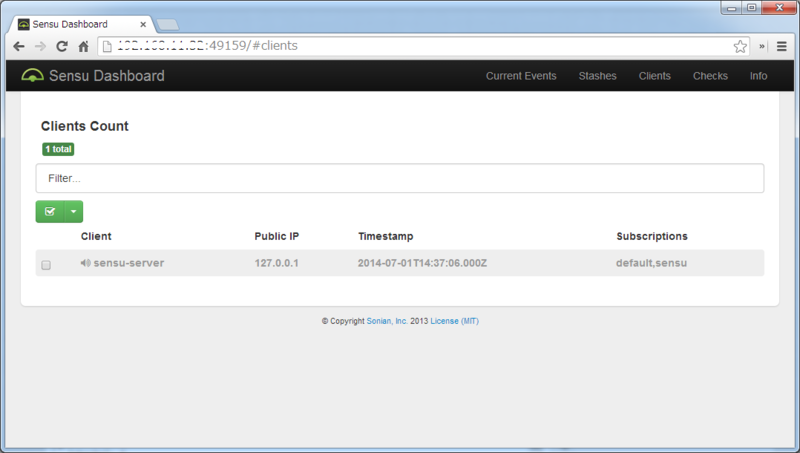Click the Subscriptions column header
Image resolution: width=800 pixels, height=453 pixels.
(x=652, y=236)
